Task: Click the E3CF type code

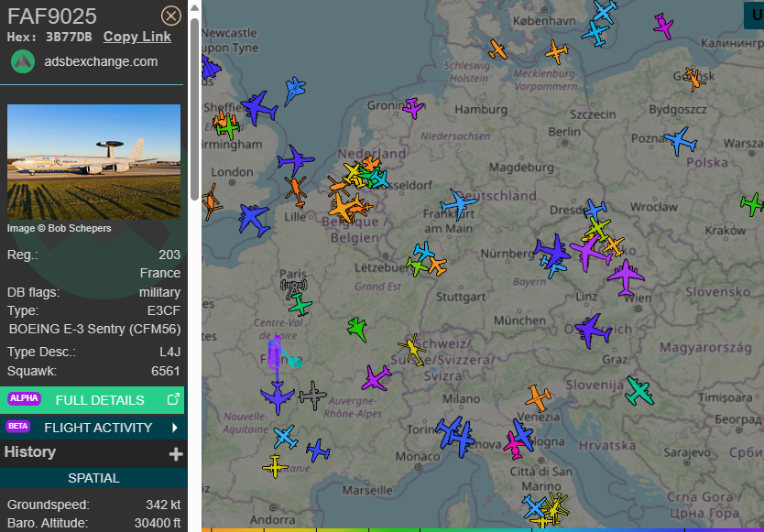Action: 164,310
